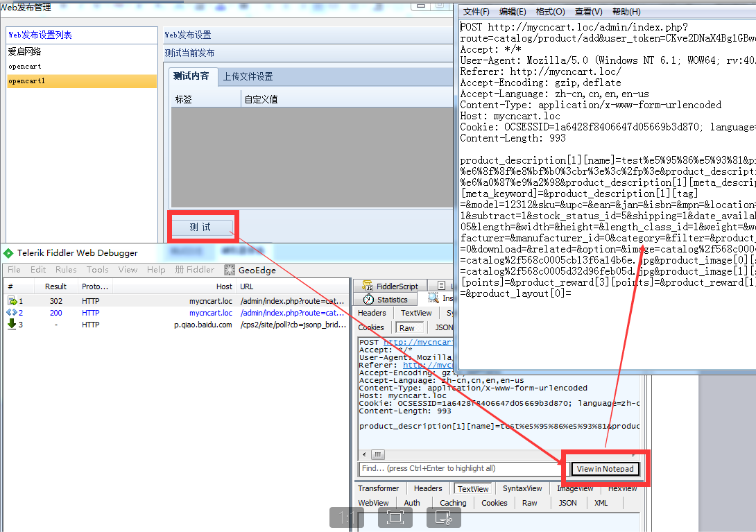The width and height of the screenshot is (756, 532).
Task: Click the Statistics stopwatch icon
Action: tap(368, 300)
